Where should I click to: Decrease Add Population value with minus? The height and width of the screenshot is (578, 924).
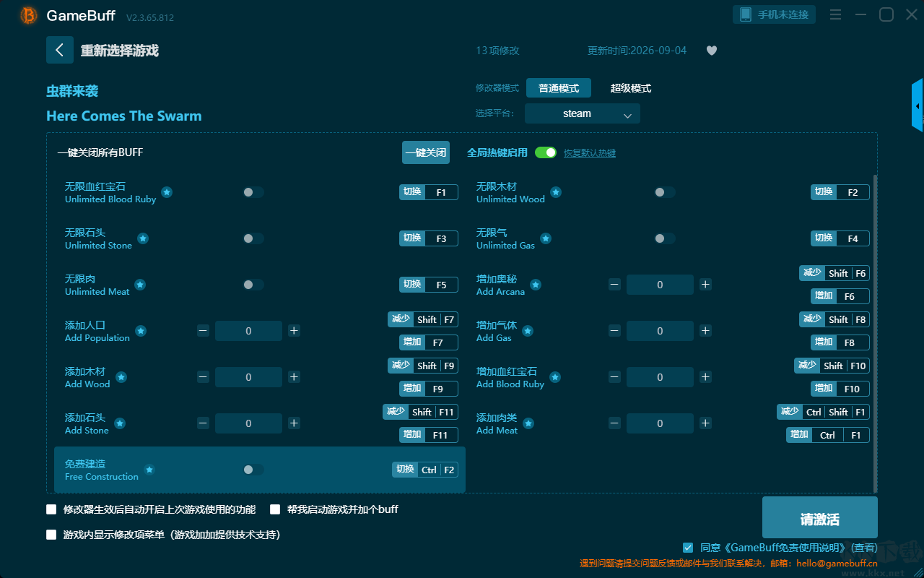tap(203, 331)
